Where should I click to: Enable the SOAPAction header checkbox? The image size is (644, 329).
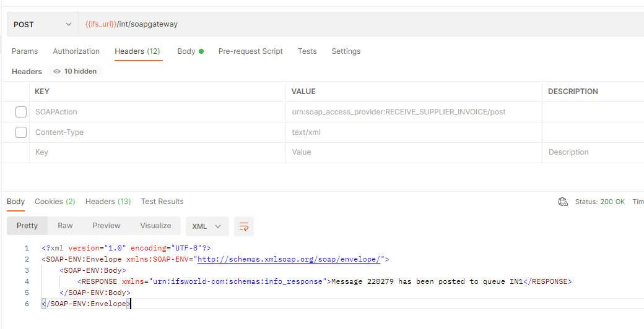click(21, 112)
